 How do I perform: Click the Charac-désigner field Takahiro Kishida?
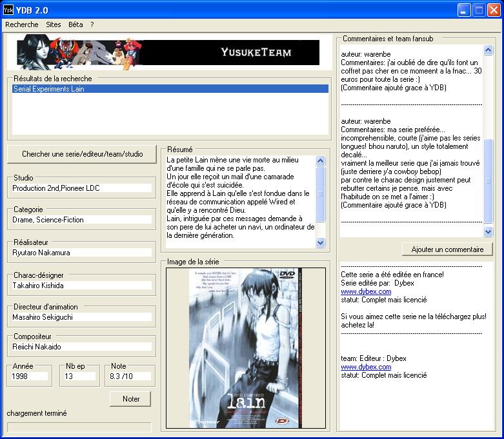click(82, 286)
